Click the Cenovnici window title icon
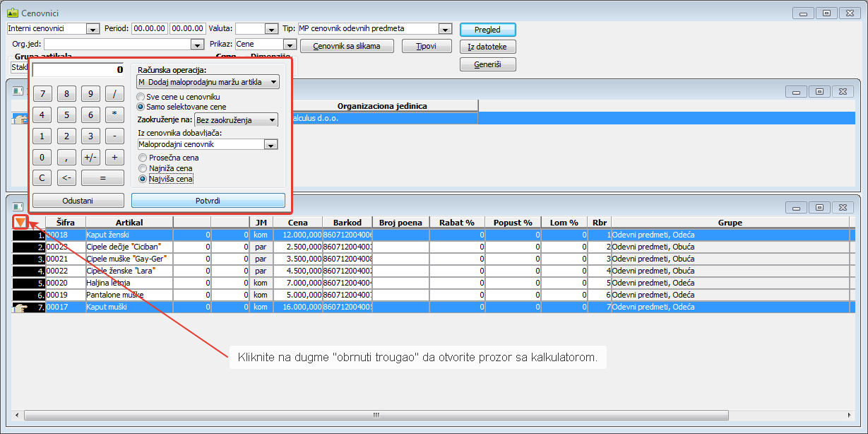Screen dimensions: 868x434 [12, 13]
